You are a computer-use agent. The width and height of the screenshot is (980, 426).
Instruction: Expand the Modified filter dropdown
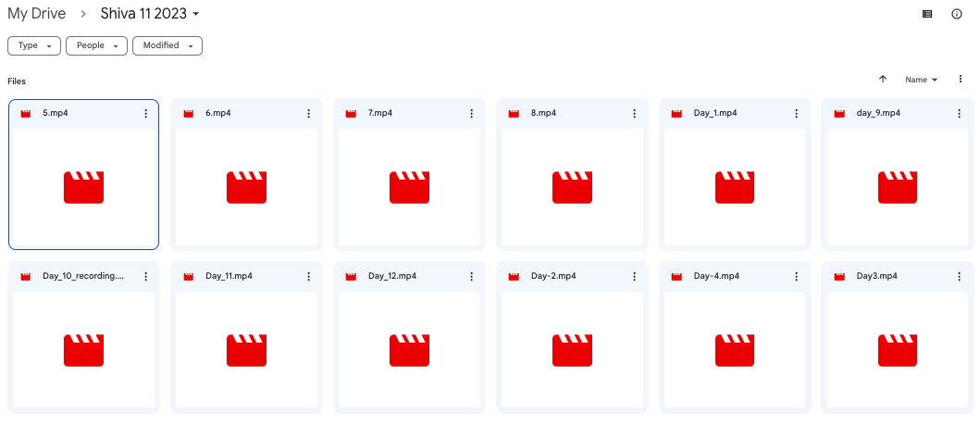(x=167, y=45)
